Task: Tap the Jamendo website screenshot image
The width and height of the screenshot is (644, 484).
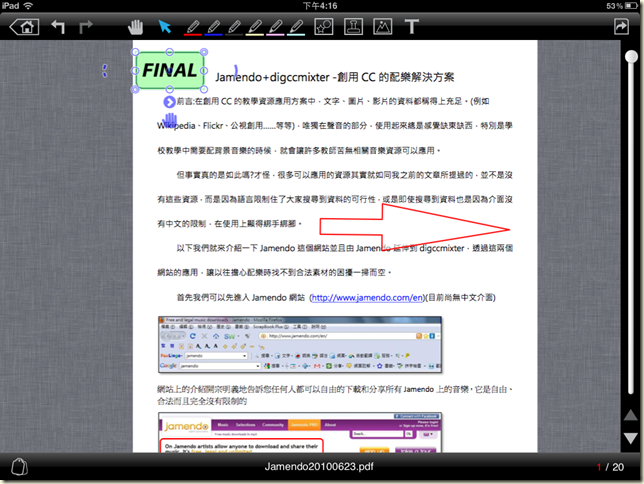Action: pyautogui.click(x=300, y=433)
